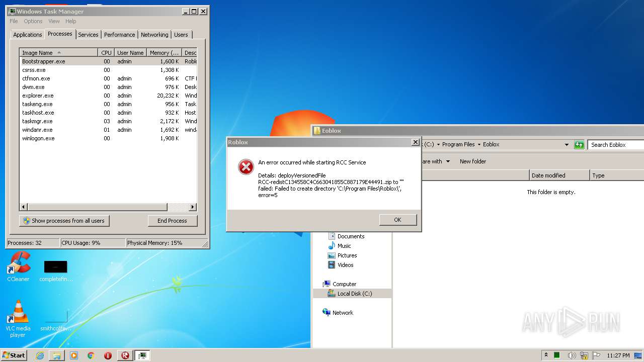Close the Roblox error dialog
The height and width of the screenshot is (362, 644).
click(415, 142)
